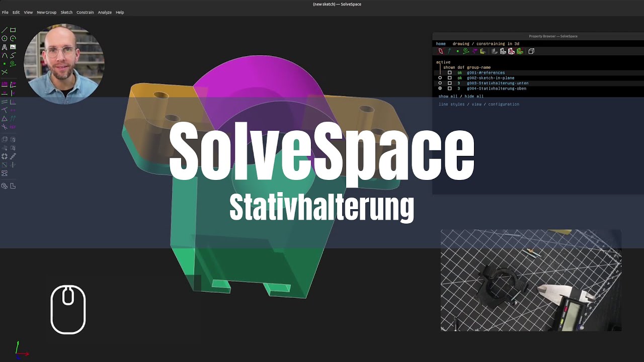Viewport: 644px width, 362px height.
Task: Open the Help menu
Action: pyautogui.click(x=120, y=12)
